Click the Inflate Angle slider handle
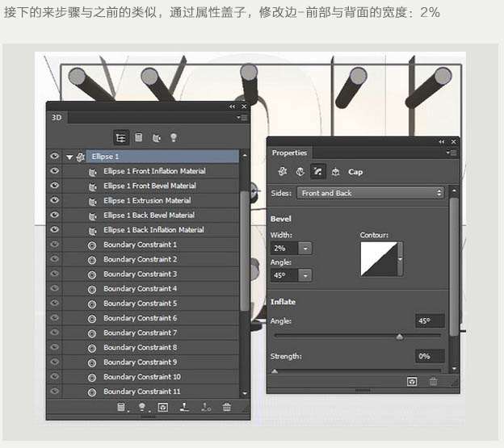Screen dimensions: 504x448 400,337
